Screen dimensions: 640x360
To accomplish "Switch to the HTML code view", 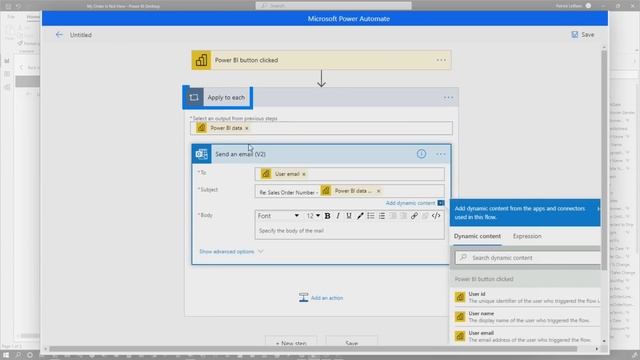I will click(436, 216).
